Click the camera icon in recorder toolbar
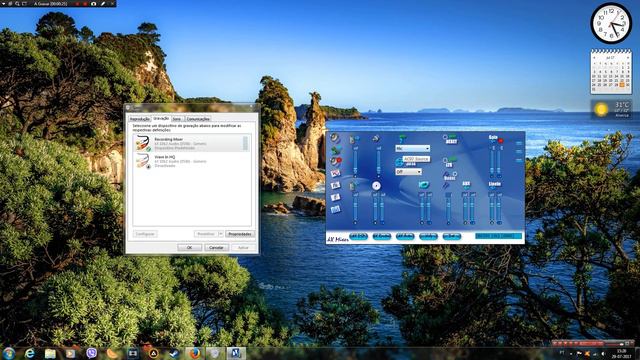 [x=93, y=3]
